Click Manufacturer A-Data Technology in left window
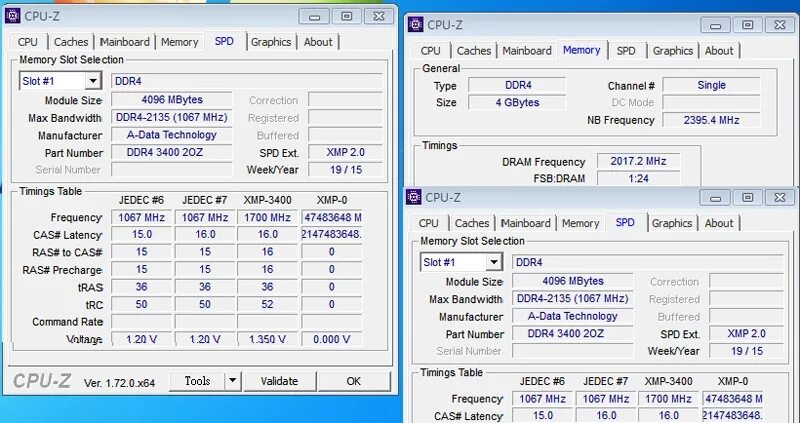The height and width of the screenshot is (423, 800). 172,135
